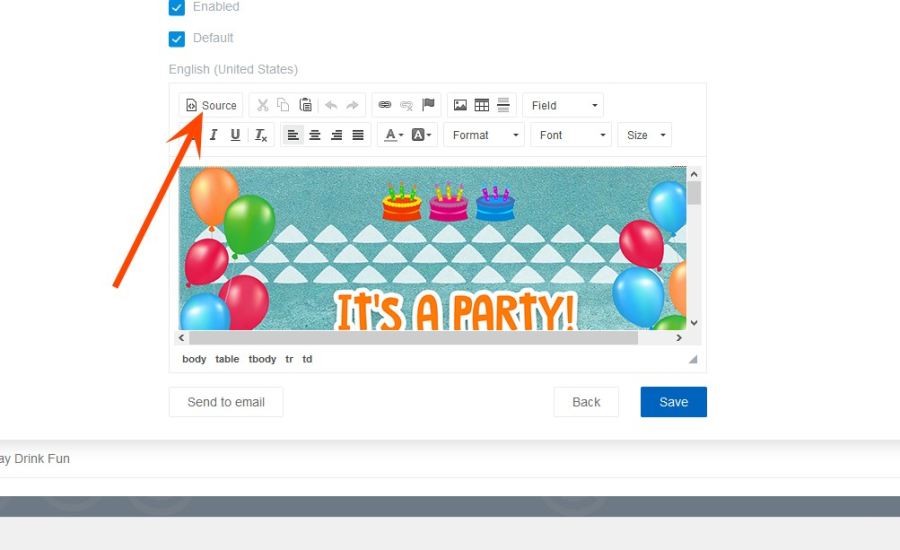The width and height of the screenshot is (900, 550).
Task: Insert a link with the Link icon
Action: (385, 105)
